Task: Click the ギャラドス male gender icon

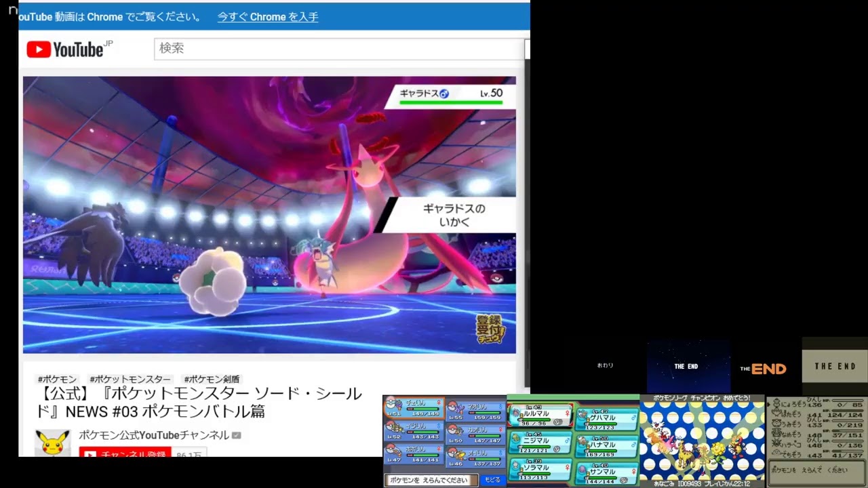Action: (x=444, y=94)
